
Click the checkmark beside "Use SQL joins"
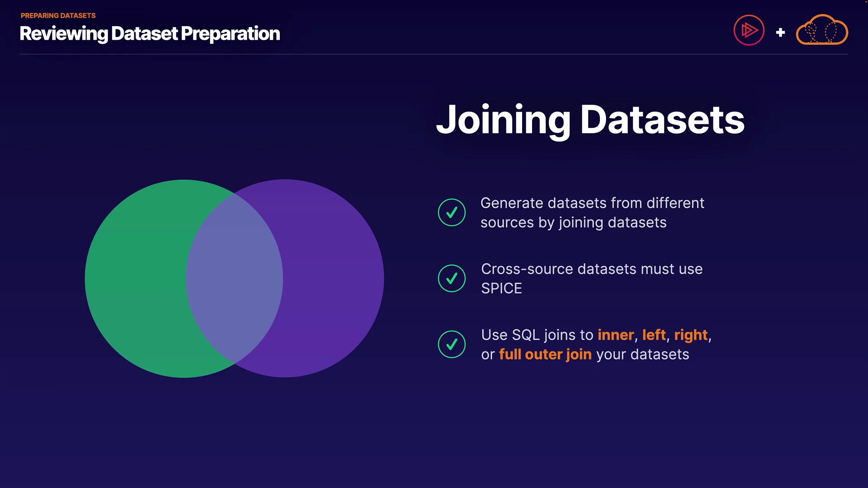click(x=452, y=344)
